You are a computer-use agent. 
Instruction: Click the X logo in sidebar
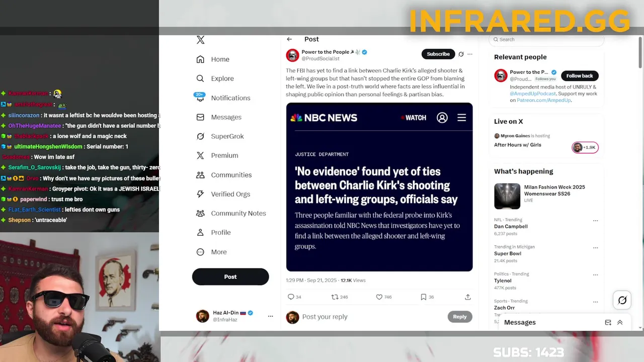(200, 40)
